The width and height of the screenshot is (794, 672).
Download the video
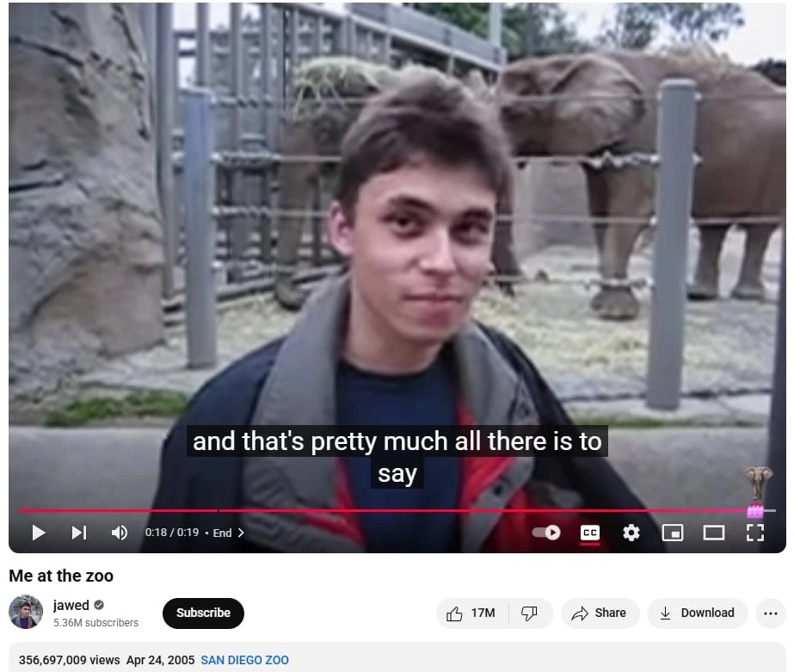coord(698,613)
